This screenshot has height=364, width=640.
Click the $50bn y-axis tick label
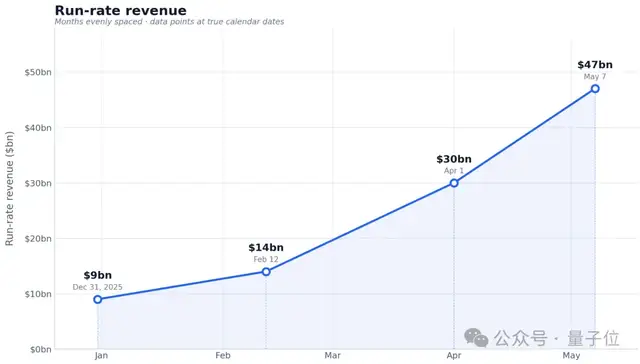tap(38, 72)
